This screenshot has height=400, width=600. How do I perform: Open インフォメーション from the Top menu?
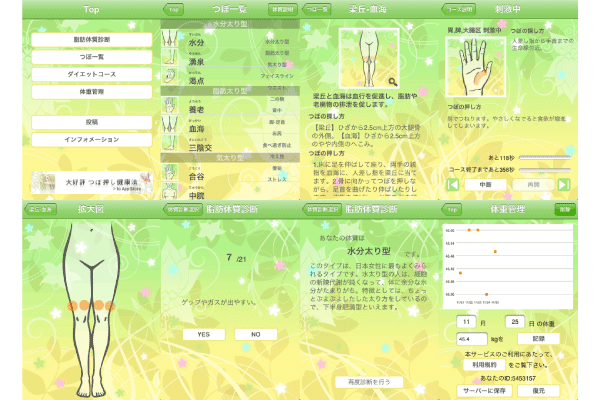pos(78,138)
